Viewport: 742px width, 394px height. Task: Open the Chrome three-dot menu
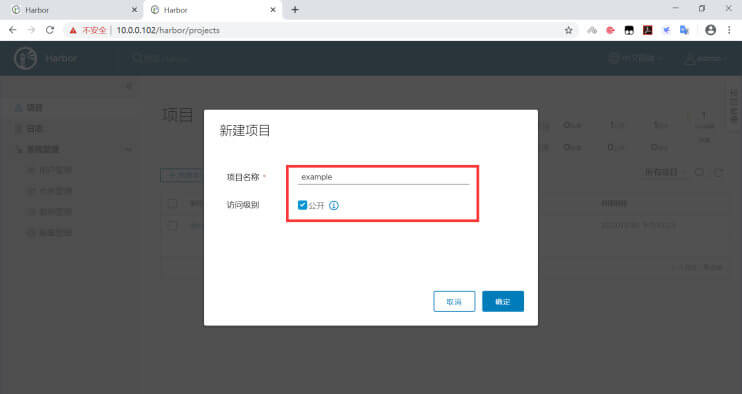pyautogui.click(x=729, y=30)
